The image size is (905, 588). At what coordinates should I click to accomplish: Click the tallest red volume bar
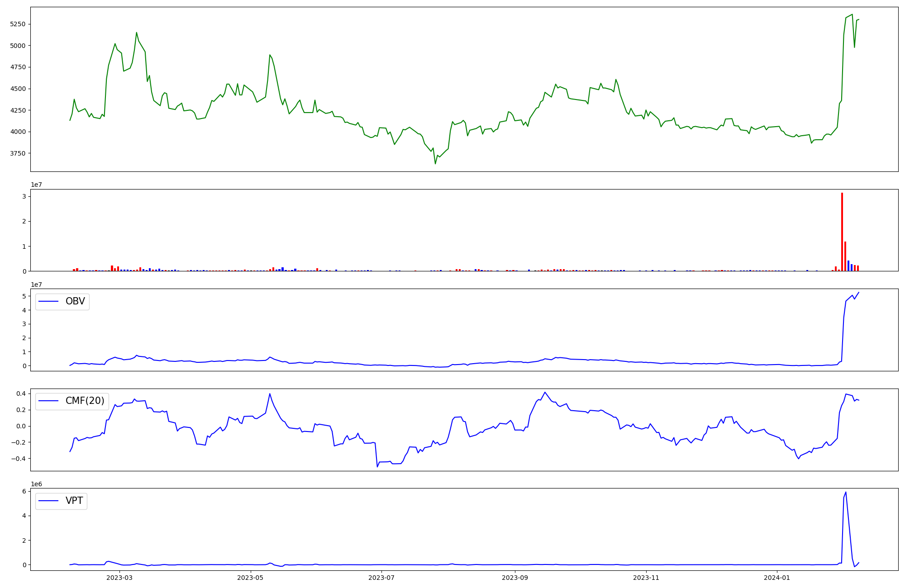pyautogui.click(x=842, y=232)
